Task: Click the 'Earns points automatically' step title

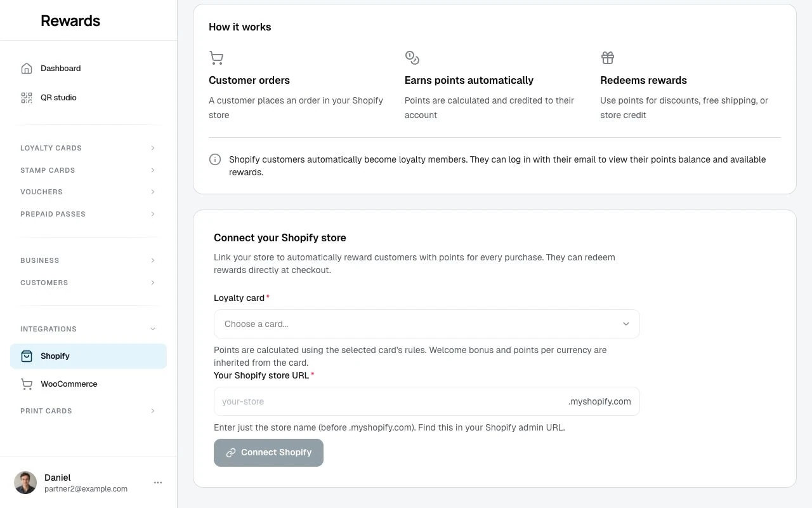Action: pos(469,81)
